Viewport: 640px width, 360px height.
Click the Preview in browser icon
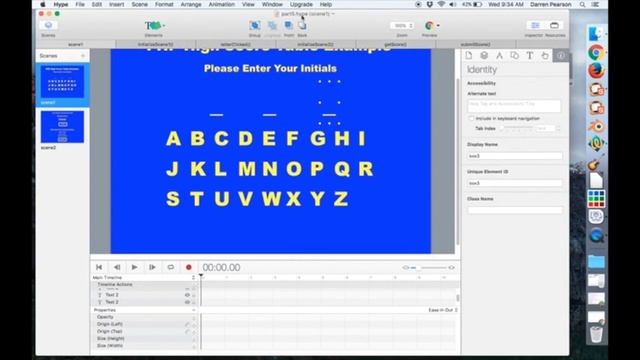point(429,26)
